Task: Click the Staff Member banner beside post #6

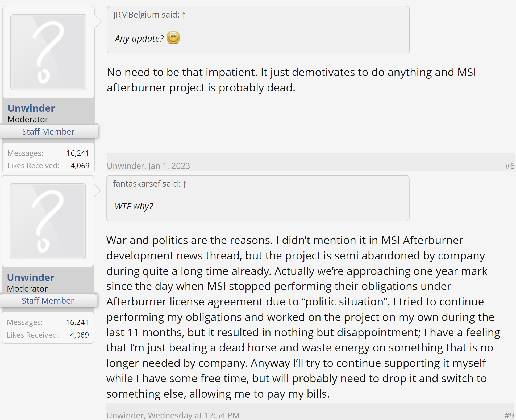Action: click(x=48, y=132)
